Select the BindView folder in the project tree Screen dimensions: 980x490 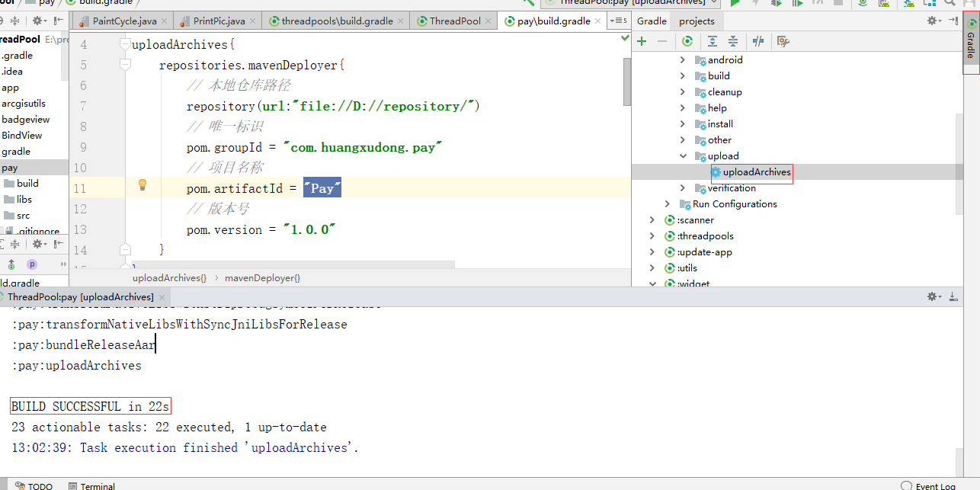click(22, 136)
